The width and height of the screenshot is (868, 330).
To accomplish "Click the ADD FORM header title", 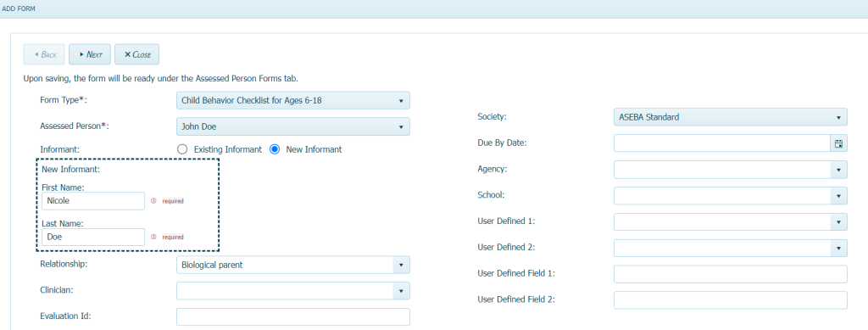I will (19, 8).
